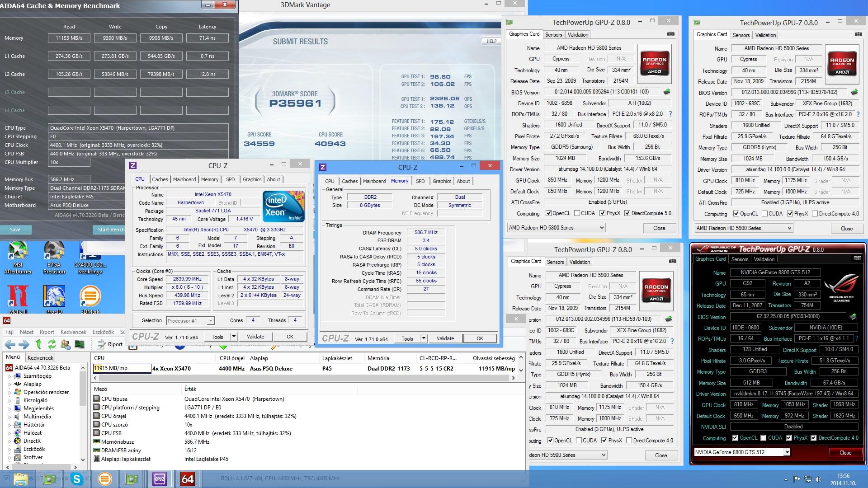Toggle DirectCompute 5.0 checkbox in HD 5800 GPU-Z
868x488 pixels.
627,213
